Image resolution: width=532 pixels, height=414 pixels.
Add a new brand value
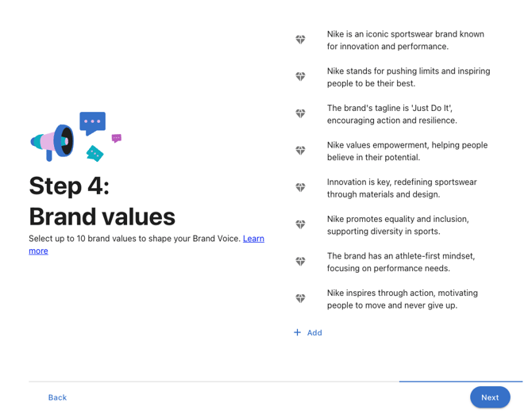308,332
